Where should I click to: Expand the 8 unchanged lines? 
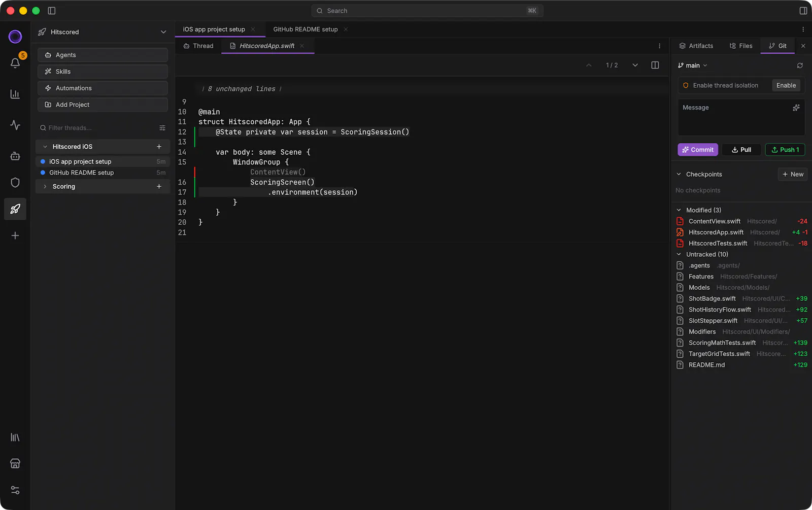click(x=242, y=89)
